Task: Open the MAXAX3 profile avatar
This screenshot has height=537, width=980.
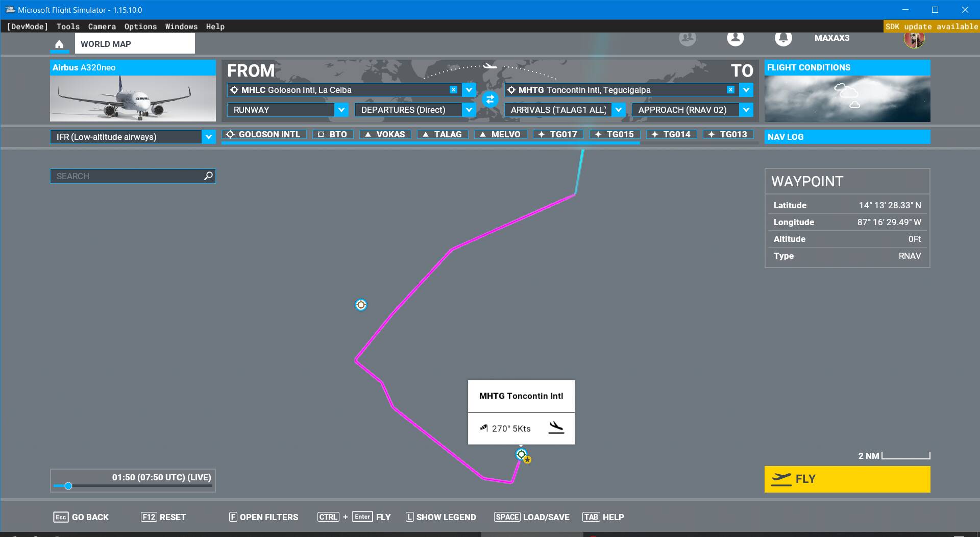Action: coord(914,38)
